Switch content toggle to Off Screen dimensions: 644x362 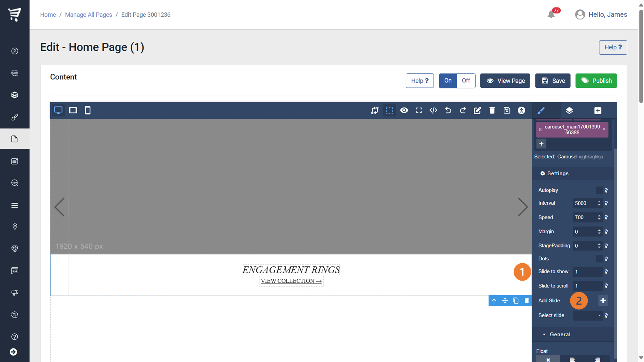tap(466, 80)
